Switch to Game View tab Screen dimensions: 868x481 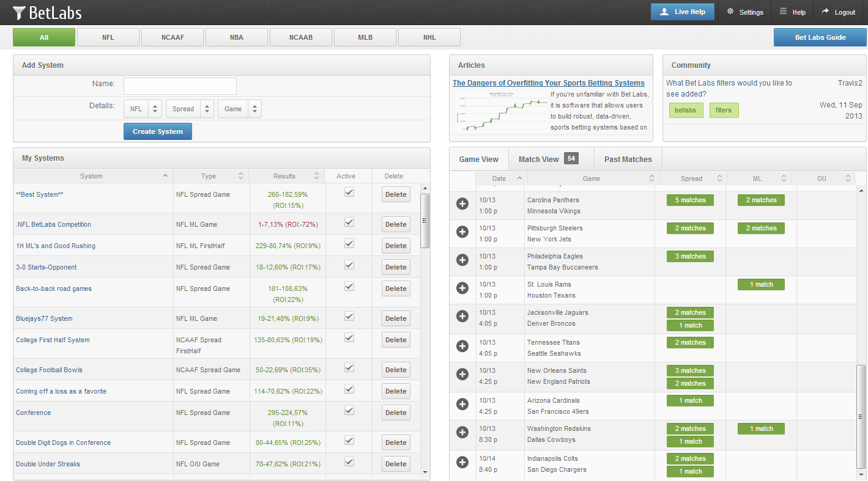tap(479, 159)
